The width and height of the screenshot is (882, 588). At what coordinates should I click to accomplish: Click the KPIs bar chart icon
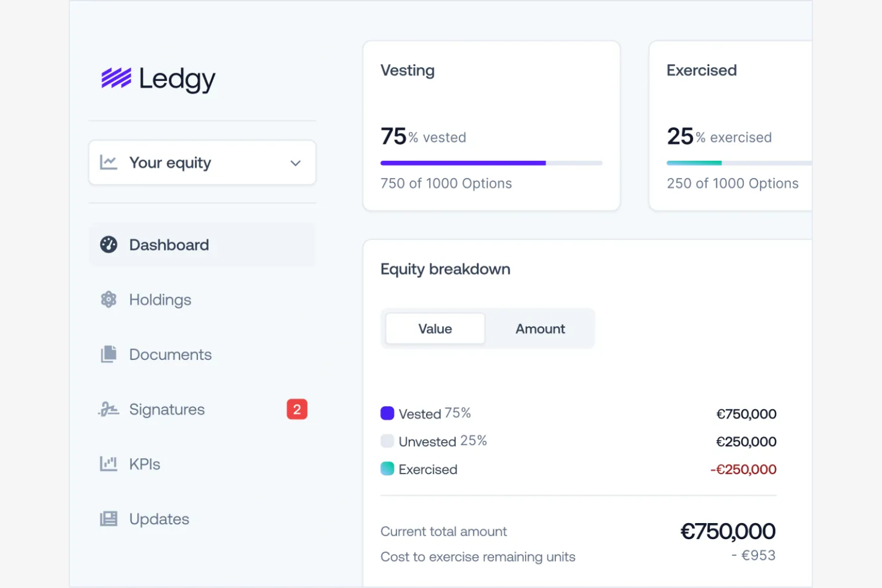[108, 463]
